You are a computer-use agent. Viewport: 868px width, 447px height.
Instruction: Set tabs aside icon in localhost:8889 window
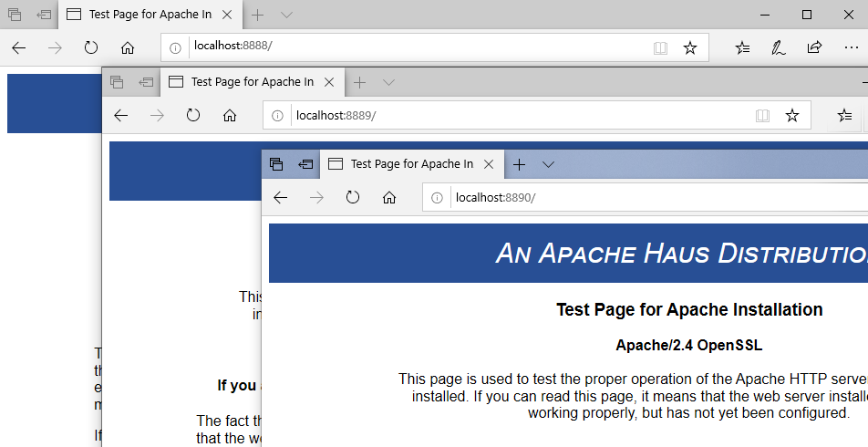[146, 82]
